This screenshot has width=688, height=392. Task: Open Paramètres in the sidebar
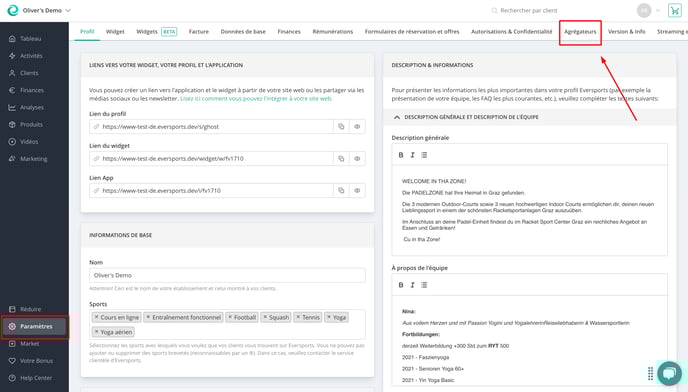35,327
